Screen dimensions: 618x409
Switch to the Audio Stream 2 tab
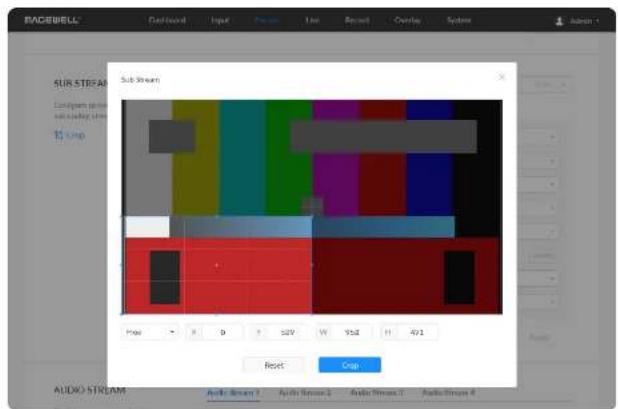(x=305, y=392)
